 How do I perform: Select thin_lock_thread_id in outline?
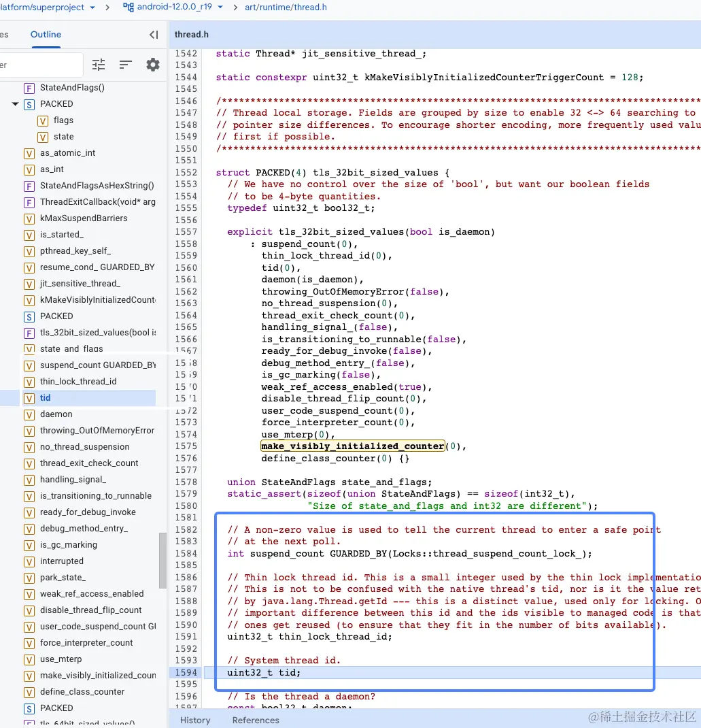pos(78,381)
